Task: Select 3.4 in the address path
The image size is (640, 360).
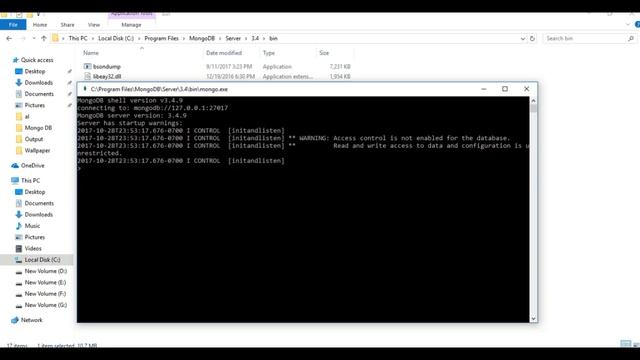Action: [x=255, y=38]
